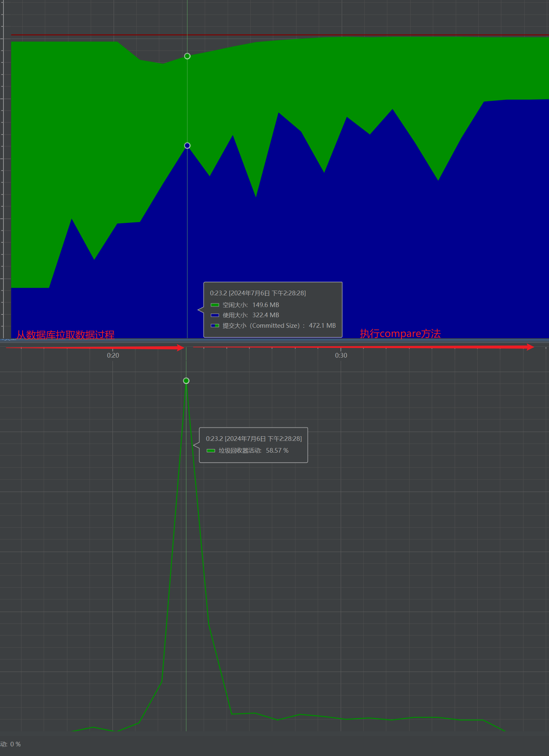Click the arrowhead ending the database fetch arrow
The width and height of the screenshot is (549, 756).
tap(180, 348)
